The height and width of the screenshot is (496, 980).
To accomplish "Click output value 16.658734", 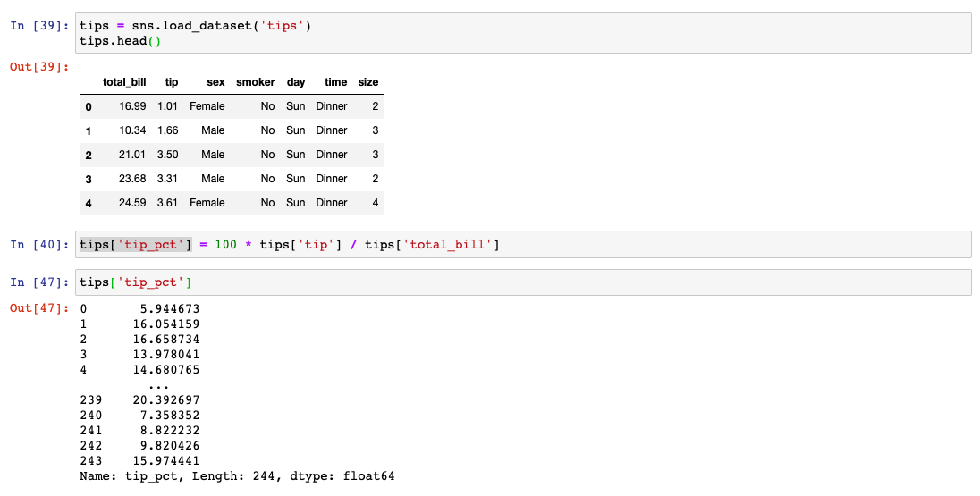I will point(166,340).
